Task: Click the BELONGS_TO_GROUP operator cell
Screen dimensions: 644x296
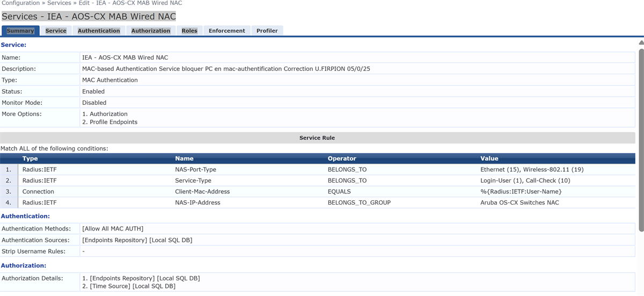Action: click(359, 203)
